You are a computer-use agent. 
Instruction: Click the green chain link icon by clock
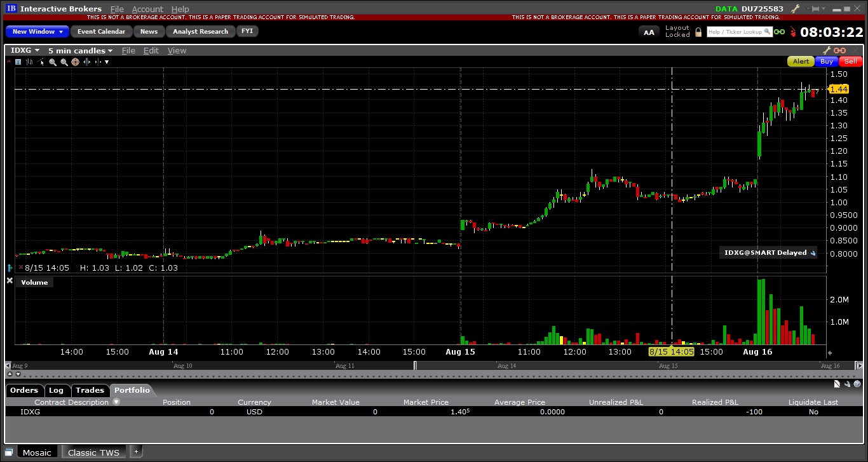(780, 32)
